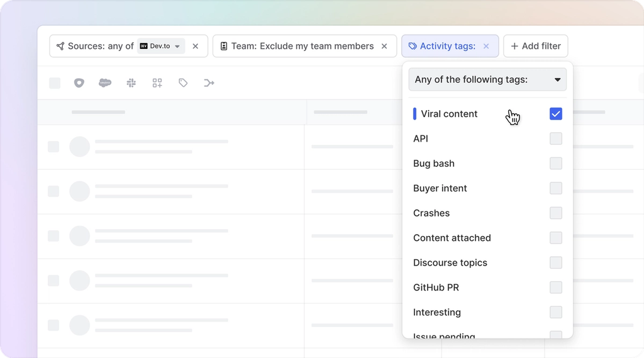Click the Activity tags label icon
Image resolution: width=644 pixels, height=358 pixels.
click(413, 46)
